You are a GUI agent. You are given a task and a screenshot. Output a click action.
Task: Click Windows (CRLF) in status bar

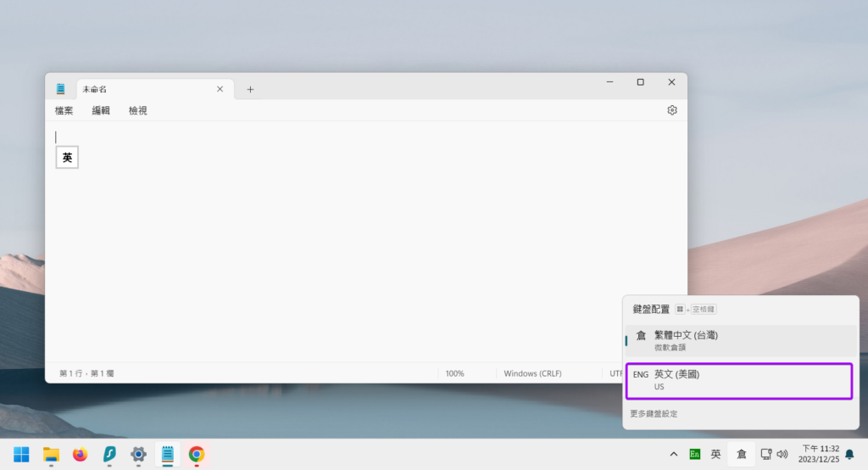tap(532, 373)
